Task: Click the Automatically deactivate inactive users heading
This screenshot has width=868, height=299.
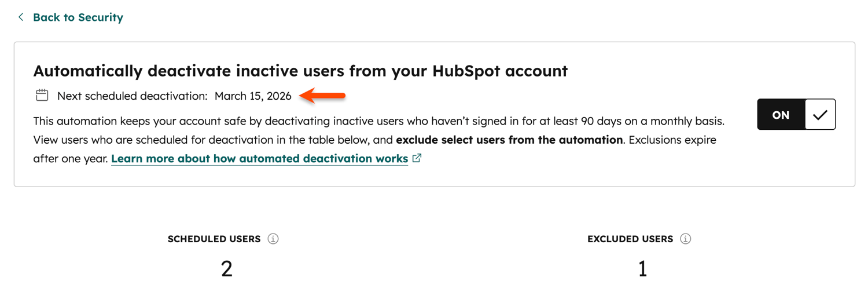Action: coord(300,71)
